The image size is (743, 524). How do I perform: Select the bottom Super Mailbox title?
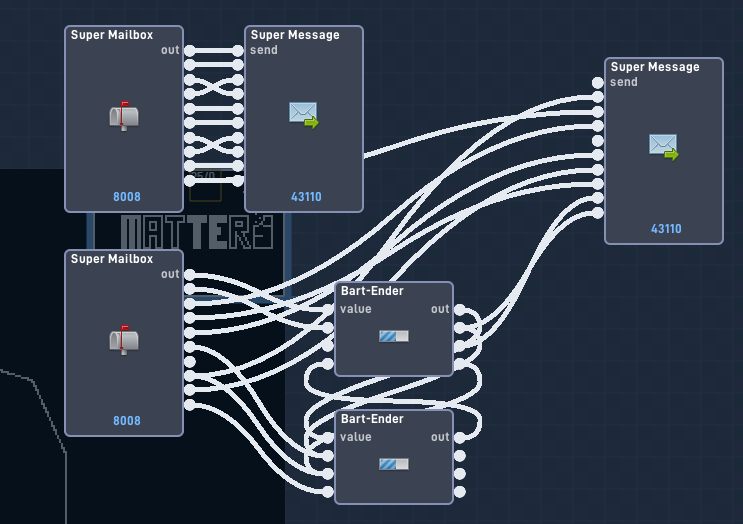(112, 259)
